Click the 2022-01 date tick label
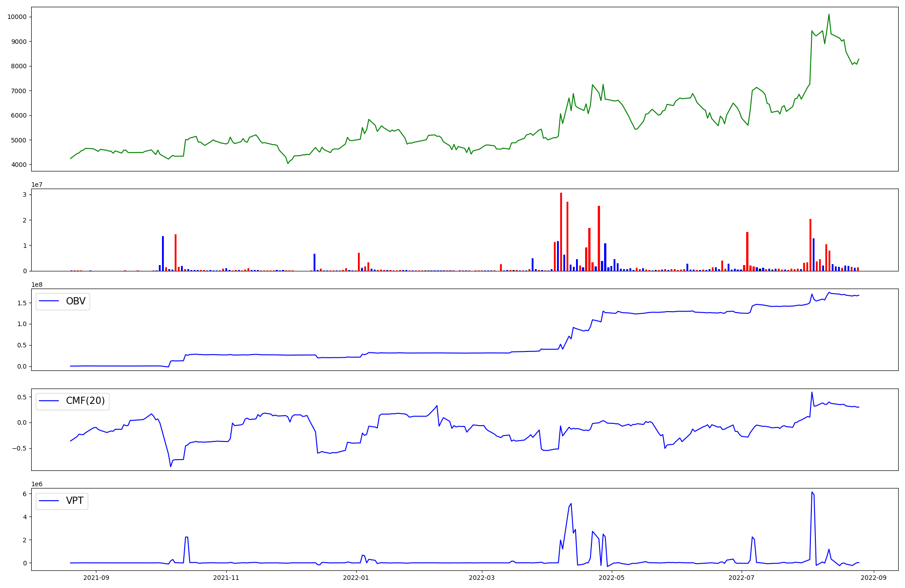905x588 pixels. [356, 578]
